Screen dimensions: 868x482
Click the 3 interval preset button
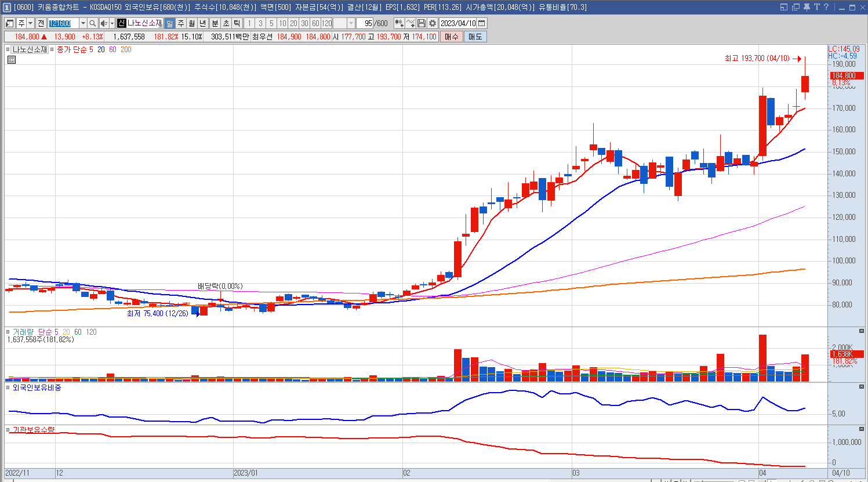260,23
